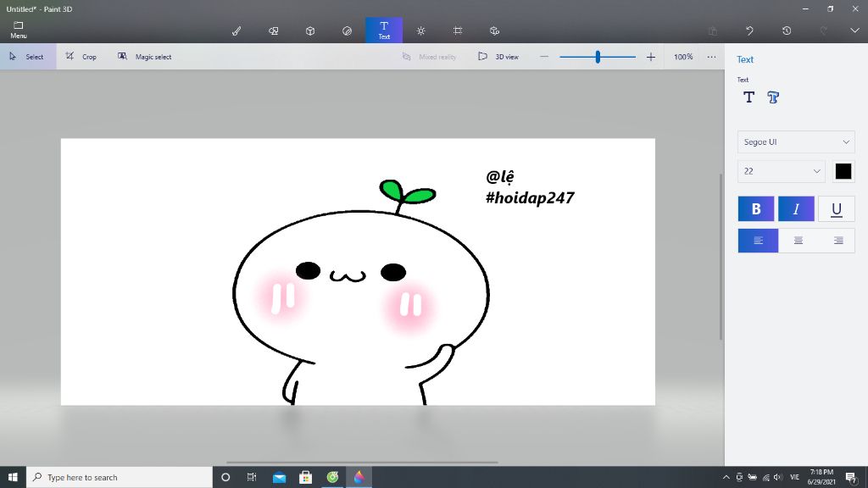The width and height of the screenshot is (868, 488).
Task: Open the font size 22 dropdown
Action: point(781,171)
